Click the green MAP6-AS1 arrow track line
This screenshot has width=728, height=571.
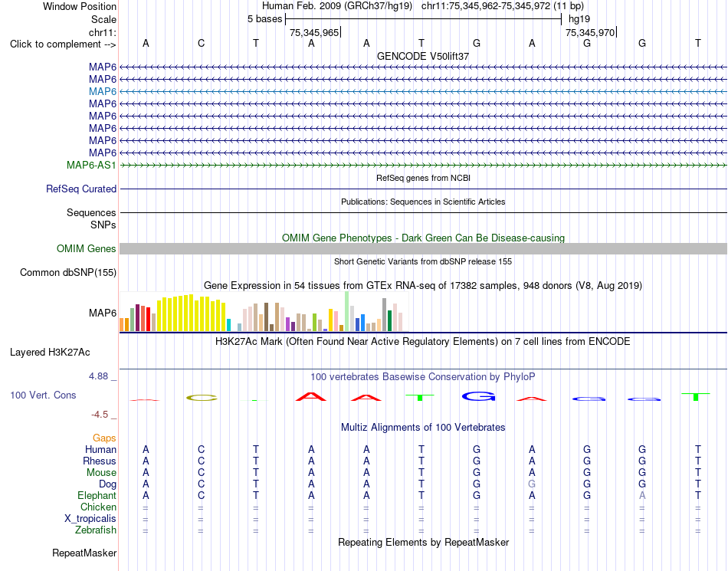pyautogui.click(x=423, y=166)
